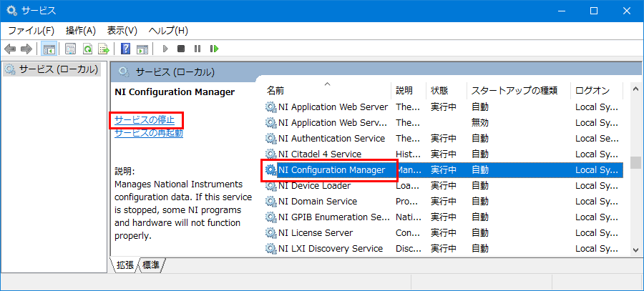Viewport: 644px width, 291px height.
Task: Click the サービスの停止 link
Action: point(145,120)
